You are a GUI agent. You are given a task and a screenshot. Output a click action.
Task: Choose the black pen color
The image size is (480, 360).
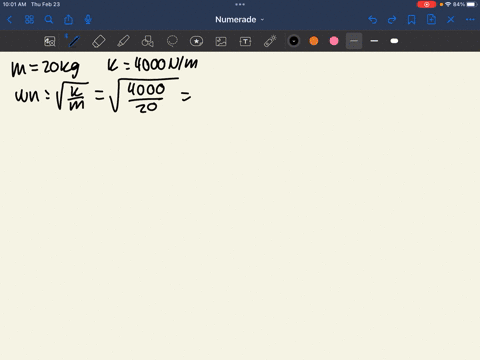coord(294,41)
